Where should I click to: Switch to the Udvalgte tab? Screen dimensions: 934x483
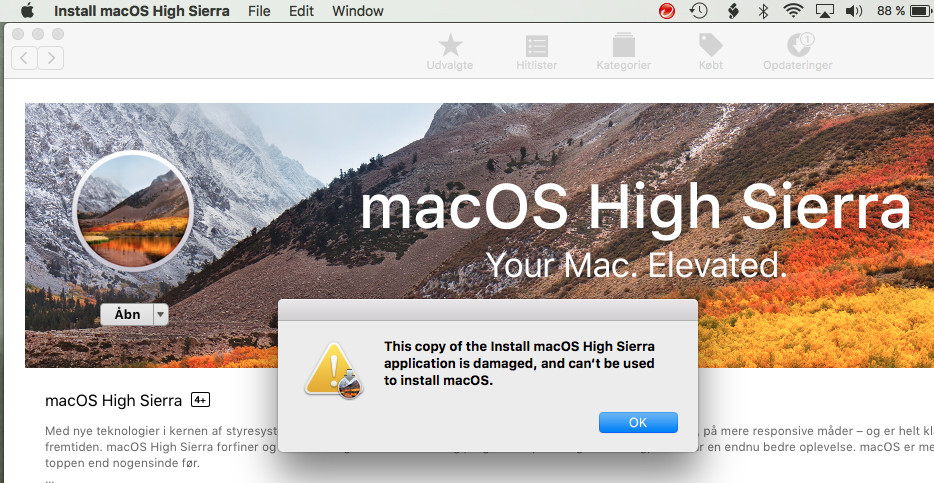(450, 52)
